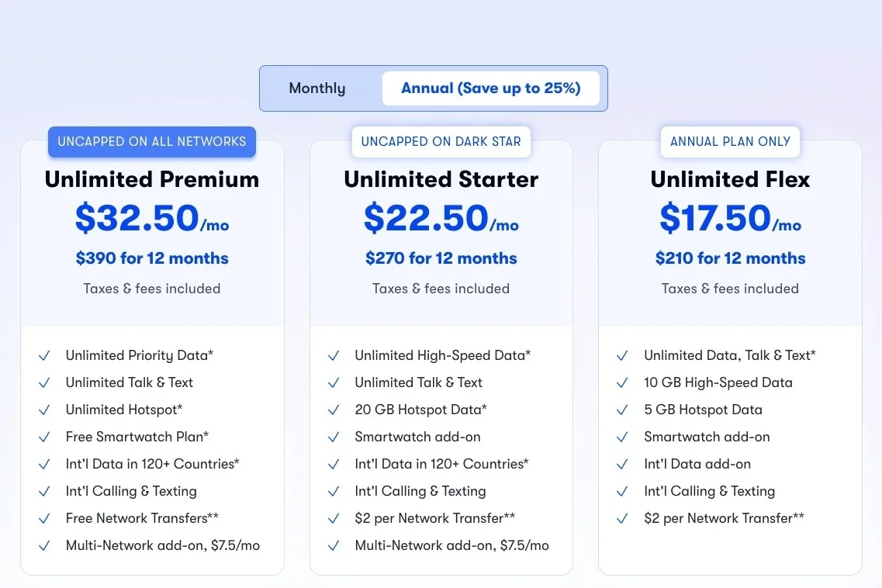Click checkmark beside 10 GB High-Speed Data
This screenshot has width=882, height=588.
[x=622, y=383]
